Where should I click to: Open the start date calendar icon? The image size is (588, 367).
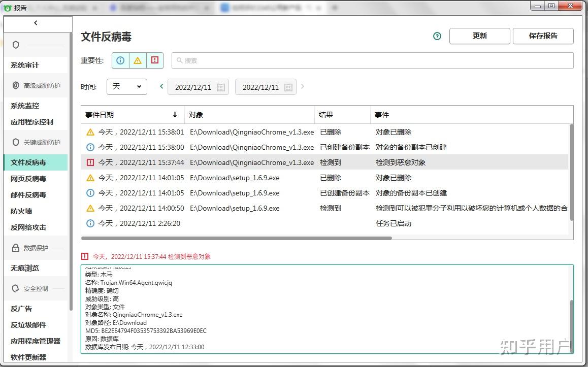tap(220, 87)
